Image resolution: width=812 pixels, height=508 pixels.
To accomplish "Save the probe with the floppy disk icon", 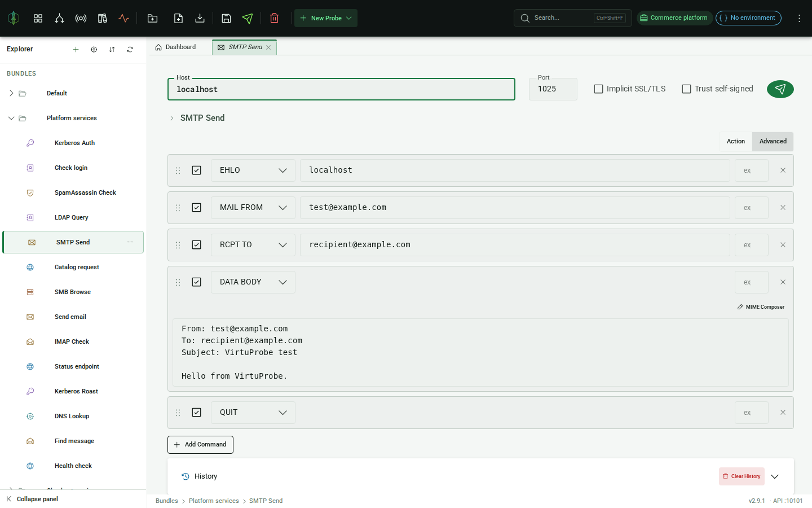I will 226,18.
